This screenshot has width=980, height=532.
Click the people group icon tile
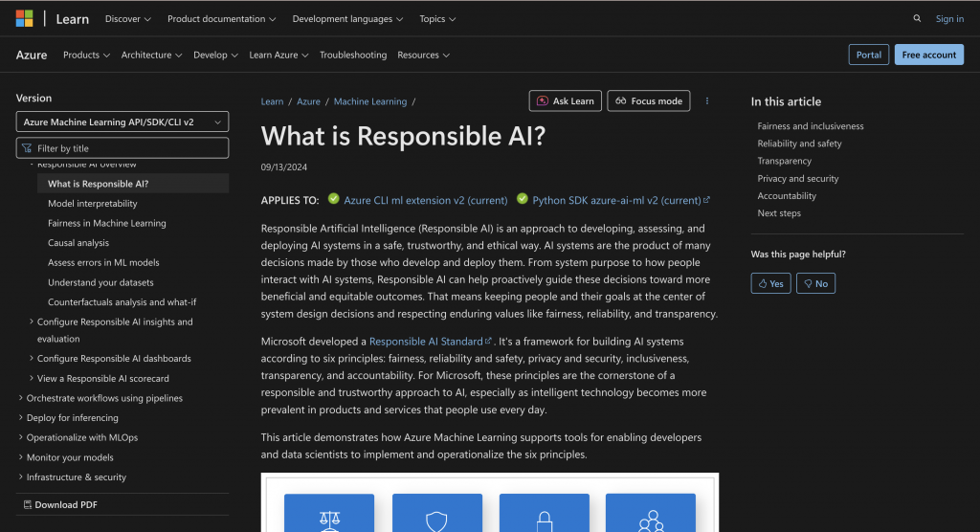[651, 513]
